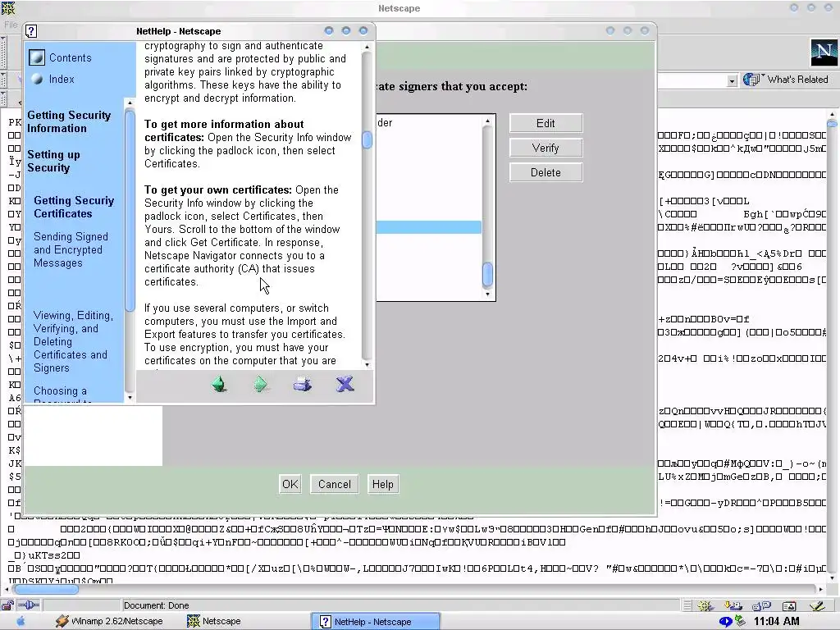
Task: Open the Getting Security Information topic
Action: point(69,121)
